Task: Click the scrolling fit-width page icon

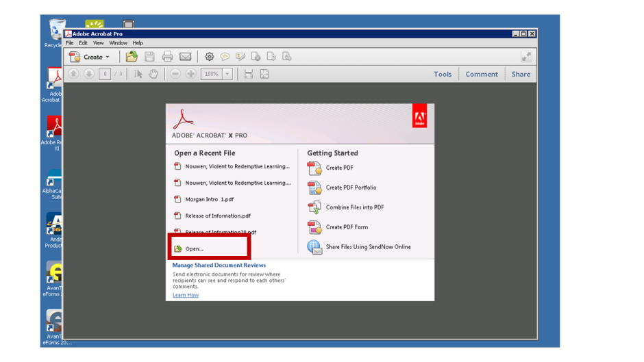Action: 249,74
